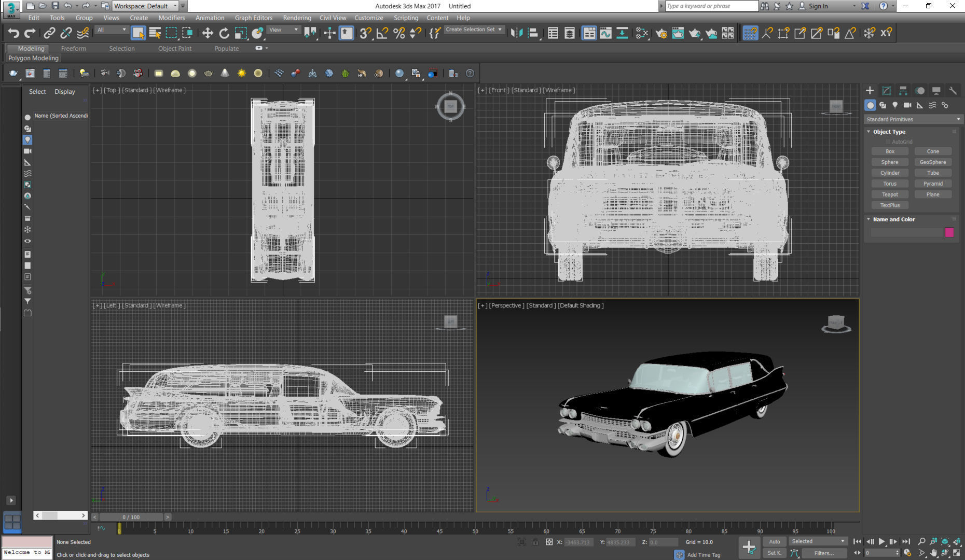Click the Maximize Viewport Toggle icon
965x560 pixels.
(957, 553)
